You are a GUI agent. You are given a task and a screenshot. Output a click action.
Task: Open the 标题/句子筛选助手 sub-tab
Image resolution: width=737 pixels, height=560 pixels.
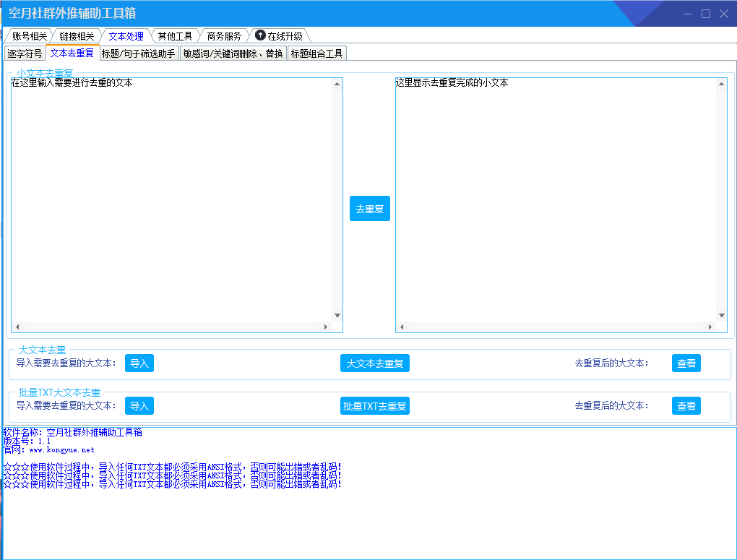coord(139,53)
